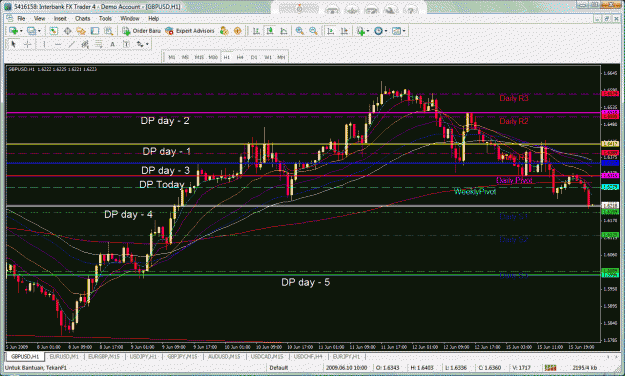
Task: Switch to the USDCHF,H4 chart tab
Action: point(308,356)
